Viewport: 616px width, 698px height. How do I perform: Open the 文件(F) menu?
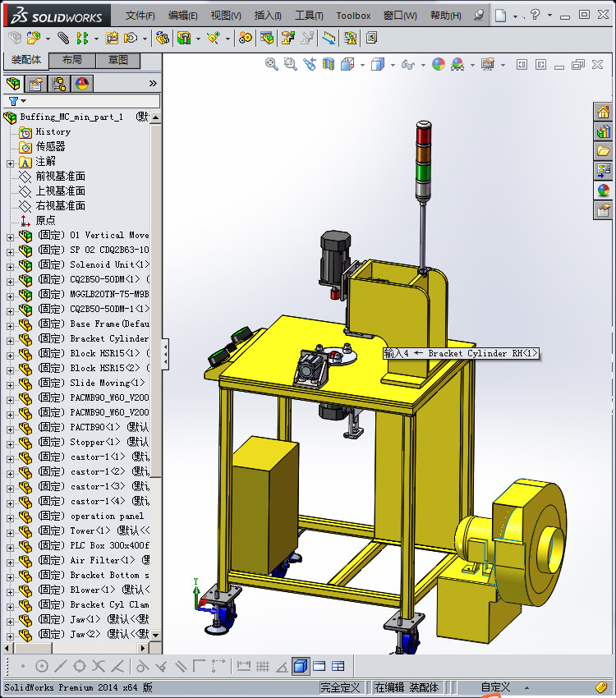coord(140,16)
